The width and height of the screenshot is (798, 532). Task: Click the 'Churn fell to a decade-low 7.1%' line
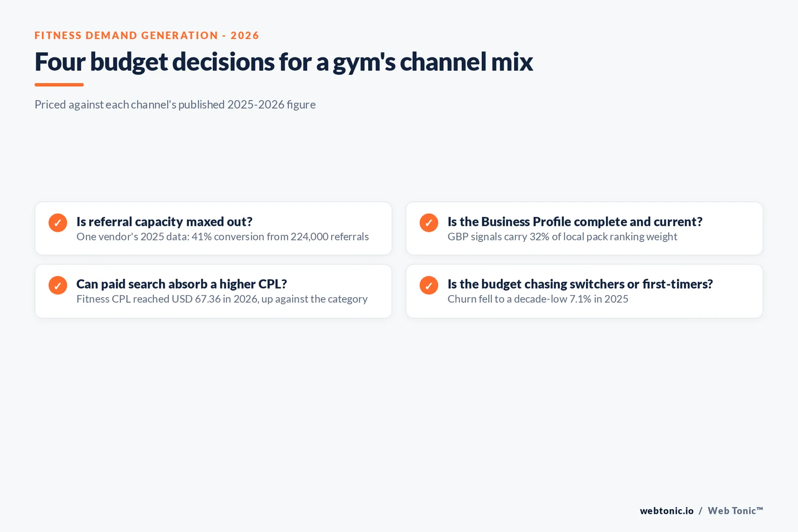pos(538,299)
